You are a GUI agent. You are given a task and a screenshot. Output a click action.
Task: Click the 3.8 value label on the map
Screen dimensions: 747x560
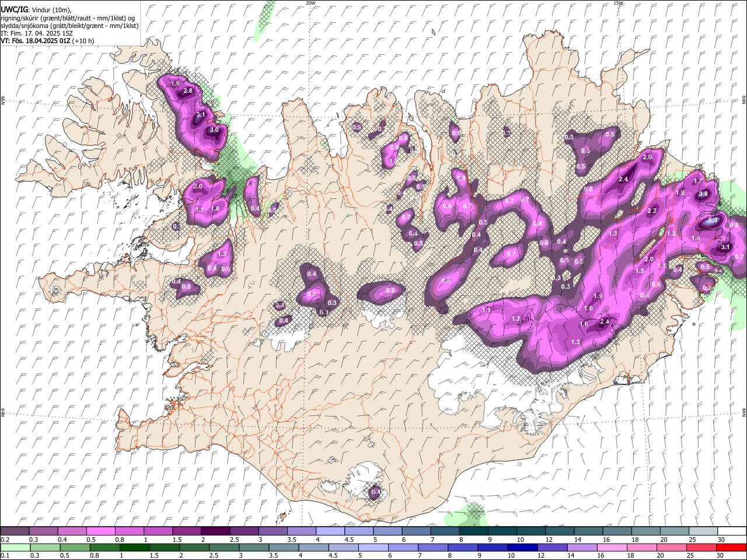(703, 194)
